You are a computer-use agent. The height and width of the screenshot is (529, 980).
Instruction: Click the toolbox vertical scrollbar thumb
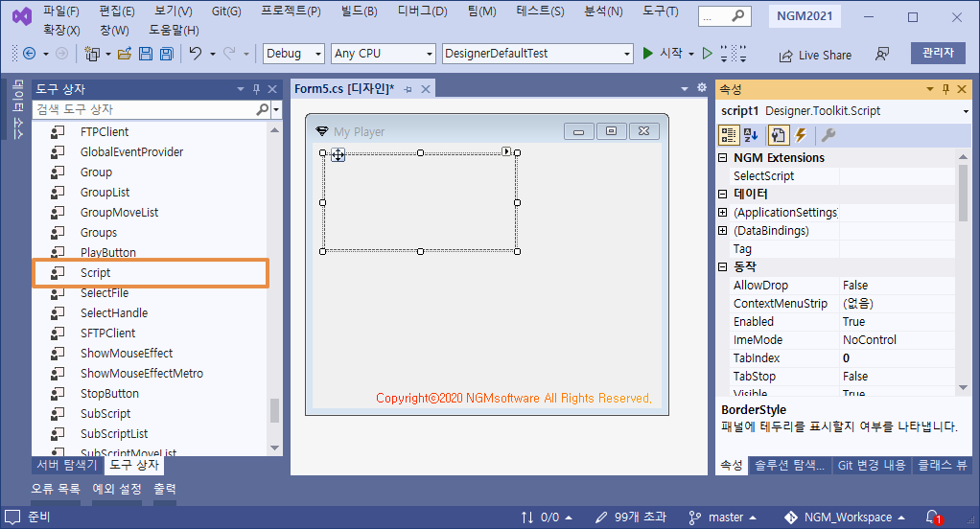coord(274,410)
